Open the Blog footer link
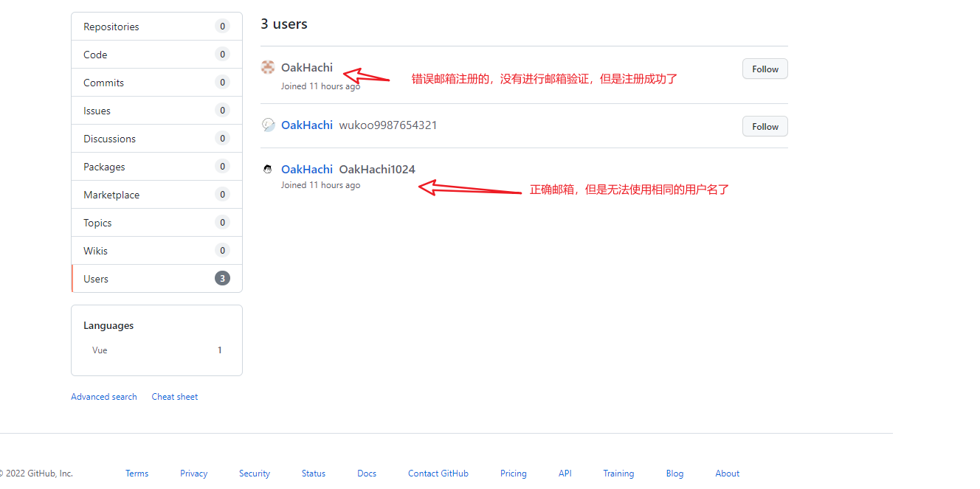980x489 pixels. point(674,474)
